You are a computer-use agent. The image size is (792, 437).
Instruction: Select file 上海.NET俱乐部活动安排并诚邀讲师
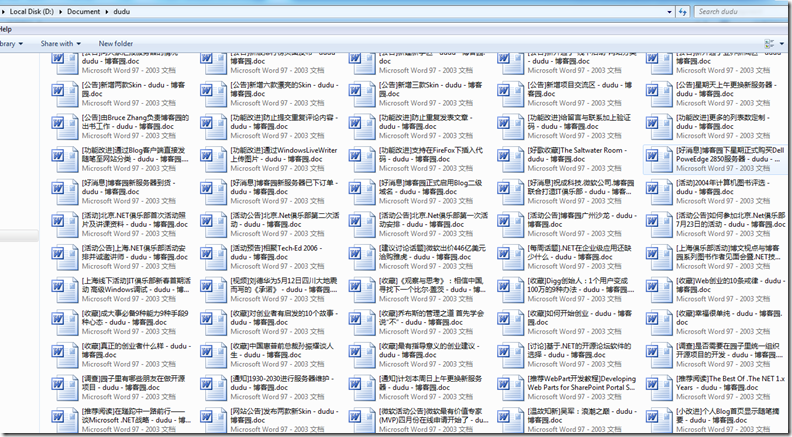(134, 253)
